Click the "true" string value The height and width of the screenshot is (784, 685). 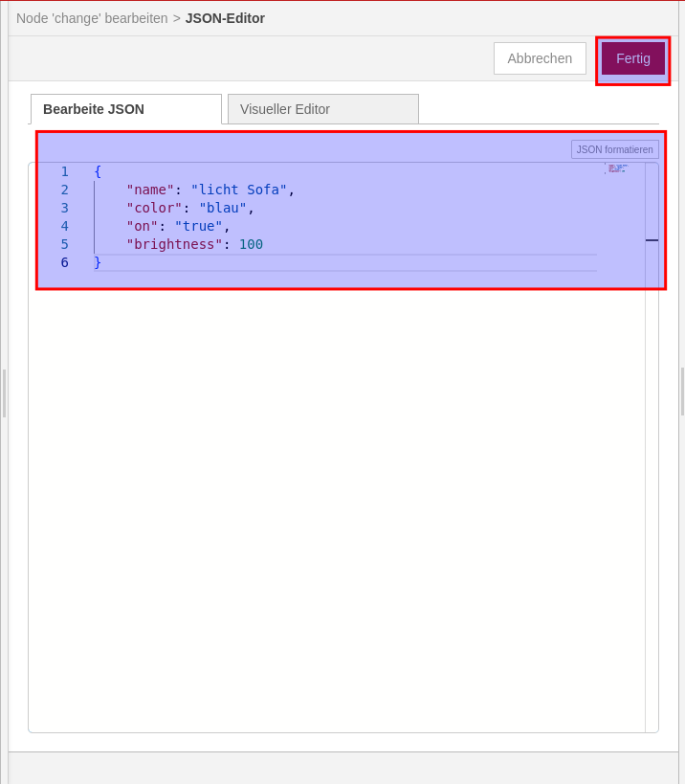[198, 226]
